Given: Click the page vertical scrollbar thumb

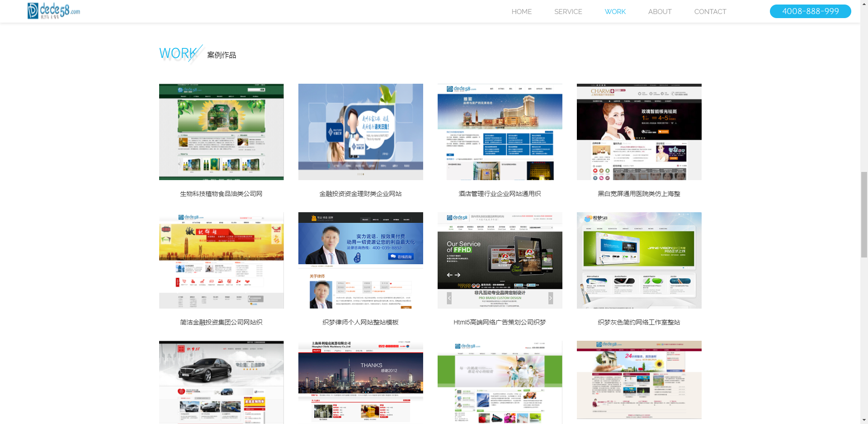Looking at the screenshot, I should [864, 214].
